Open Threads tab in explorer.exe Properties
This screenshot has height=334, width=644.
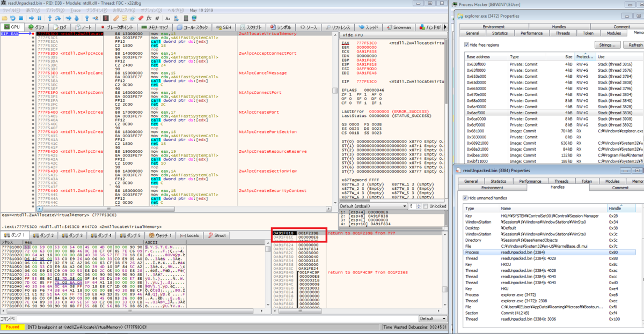tap(562, 33)
